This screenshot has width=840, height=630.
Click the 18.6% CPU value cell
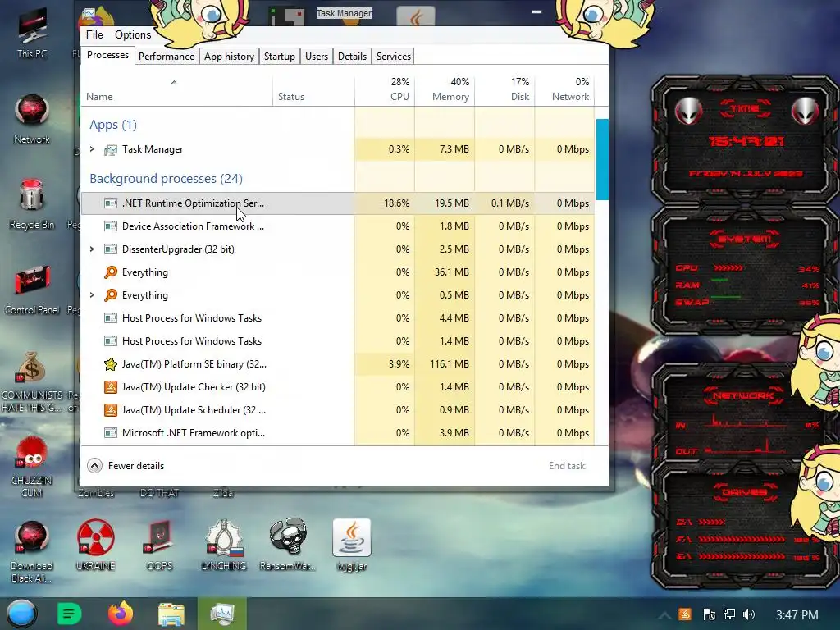click(385, 203)
